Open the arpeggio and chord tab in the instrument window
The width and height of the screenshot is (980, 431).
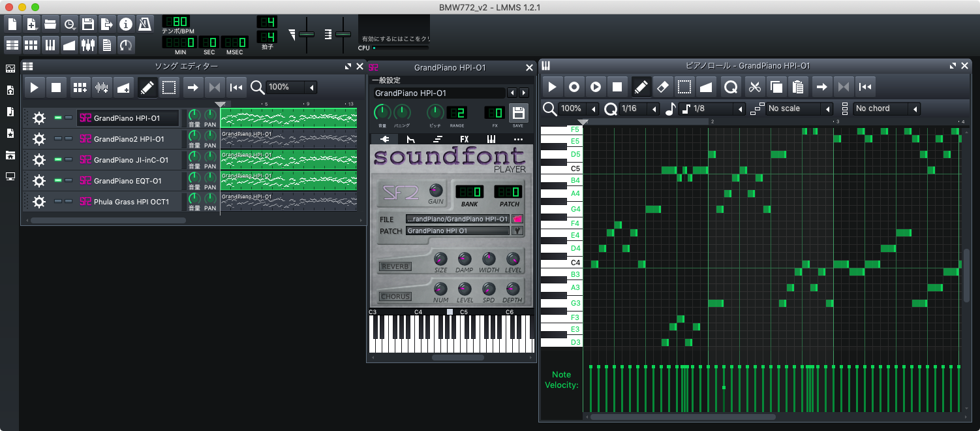(437, 139)
